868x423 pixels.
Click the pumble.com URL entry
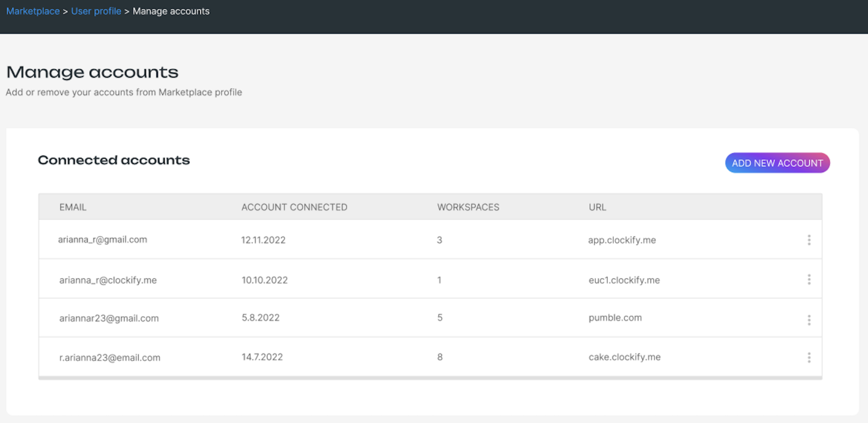click(615, 318)
